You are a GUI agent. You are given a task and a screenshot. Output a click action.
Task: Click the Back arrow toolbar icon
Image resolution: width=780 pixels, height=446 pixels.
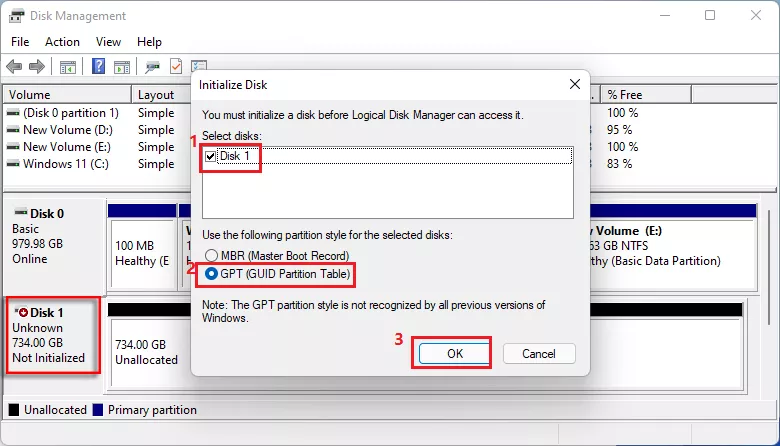pyautogui.click(x=14, y=66)
